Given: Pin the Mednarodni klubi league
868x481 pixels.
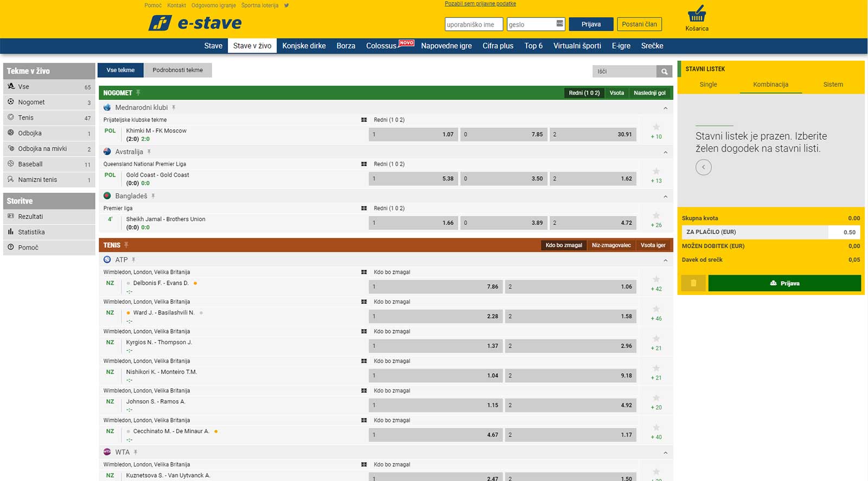Looking at the screenshot, I should 174,107.
